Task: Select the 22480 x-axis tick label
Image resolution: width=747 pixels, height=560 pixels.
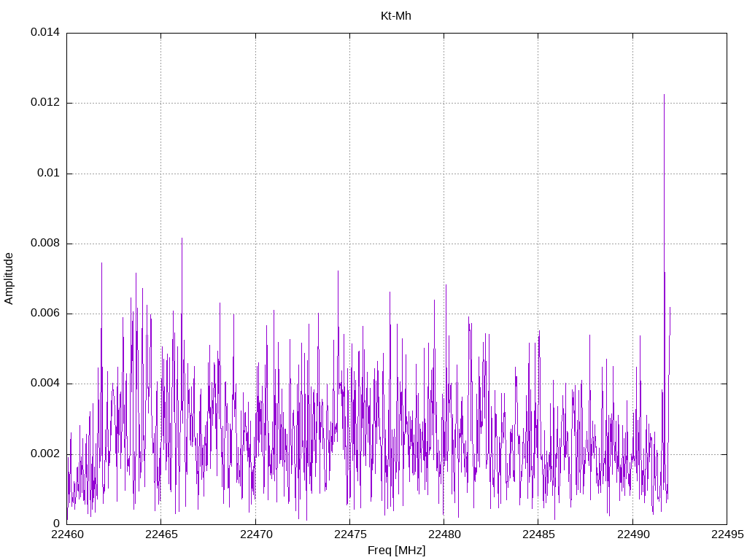Action: (444, 535)
